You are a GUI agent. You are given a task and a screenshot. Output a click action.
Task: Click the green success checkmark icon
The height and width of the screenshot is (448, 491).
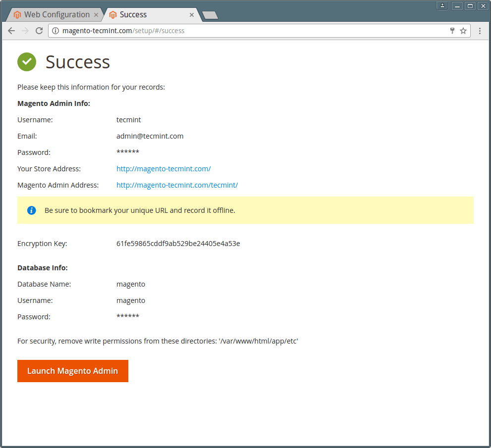click(x=27, y=62)
